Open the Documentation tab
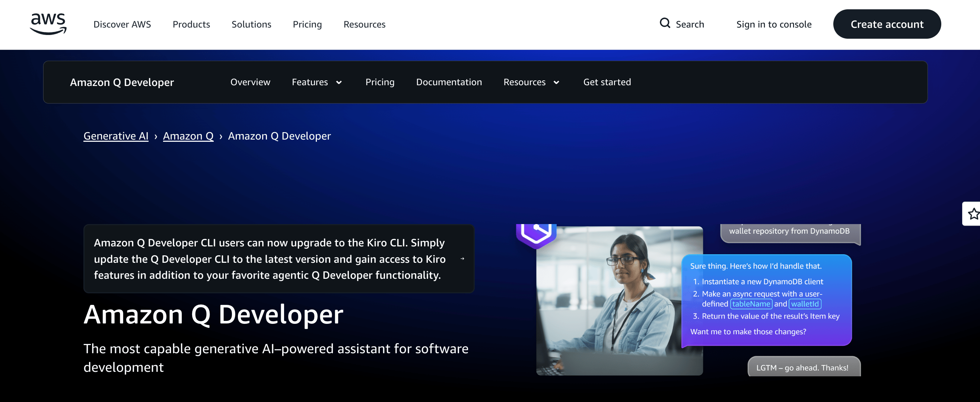The width and height of the screenshot is (980, 402). tap(449, 82)
